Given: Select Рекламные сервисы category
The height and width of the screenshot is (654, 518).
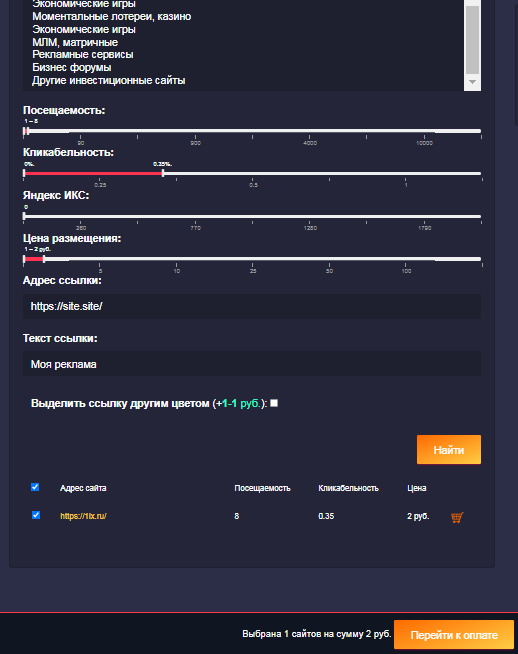Looking at the screenshot, I should (83, 55).
